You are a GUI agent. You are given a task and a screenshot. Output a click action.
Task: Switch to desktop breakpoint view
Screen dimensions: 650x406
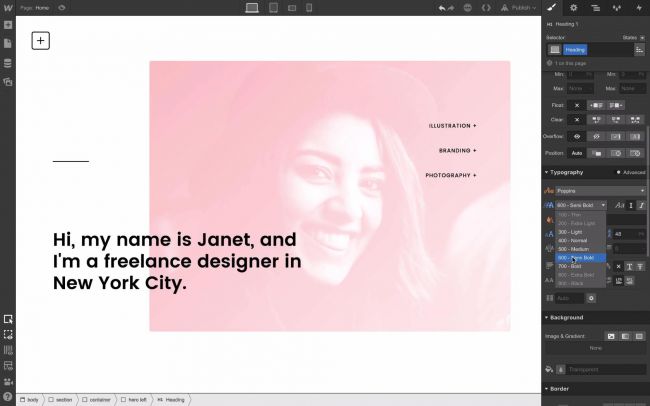(x=252, y=8)
